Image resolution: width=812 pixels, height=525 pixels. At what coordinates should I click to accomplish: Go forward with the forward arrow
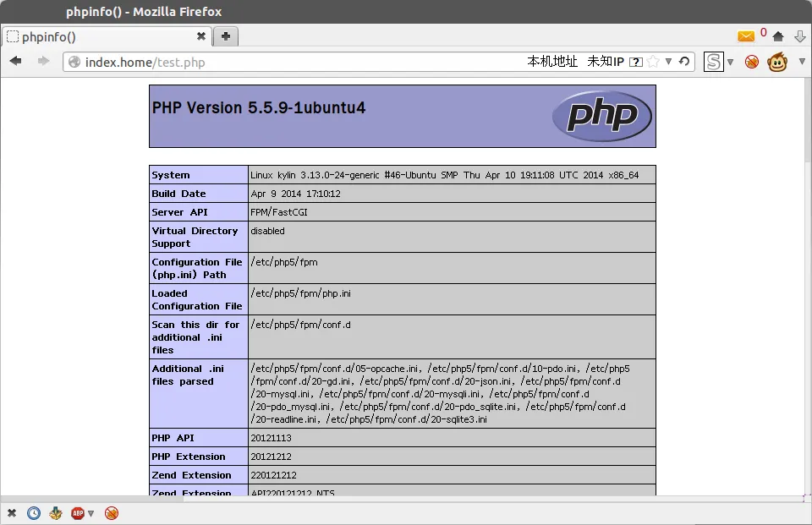43,61
